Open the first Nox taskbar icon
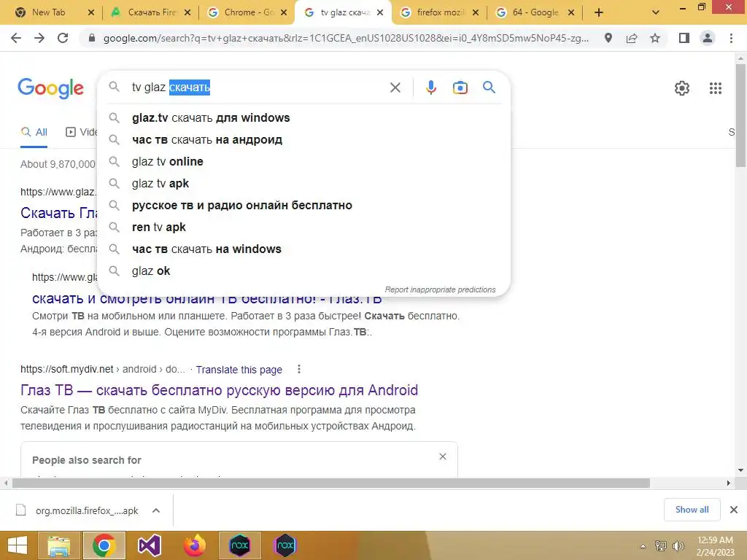Viewport: 747px width, 560px height. 239,545
